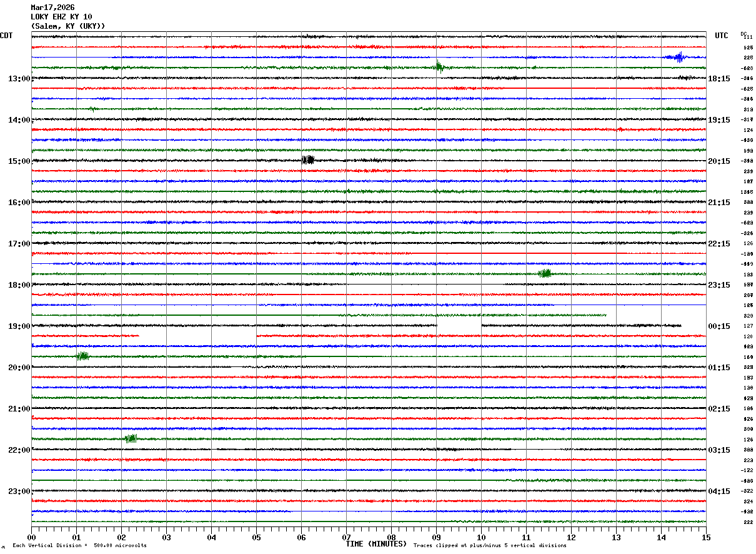Click the 04:15 UTC time label
The image size is (756, 554).
pyautogui.click(x=719, y=491)
